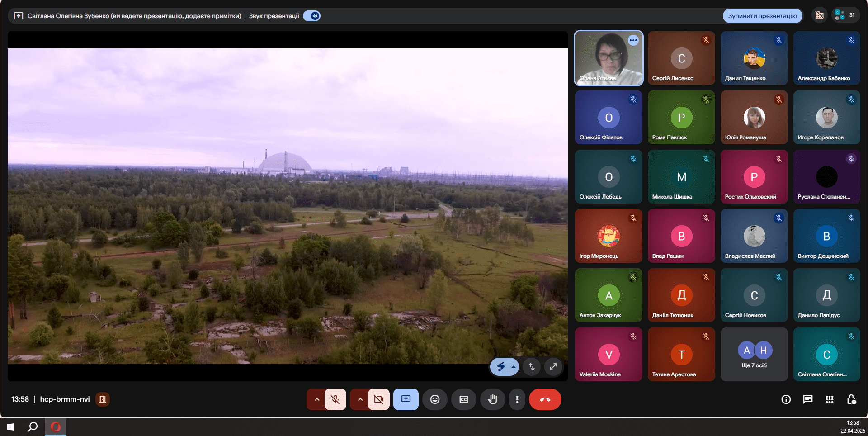This screenshot has width=868, height=436.
Task: Open the activities grid icon
Action: (829, 399)
